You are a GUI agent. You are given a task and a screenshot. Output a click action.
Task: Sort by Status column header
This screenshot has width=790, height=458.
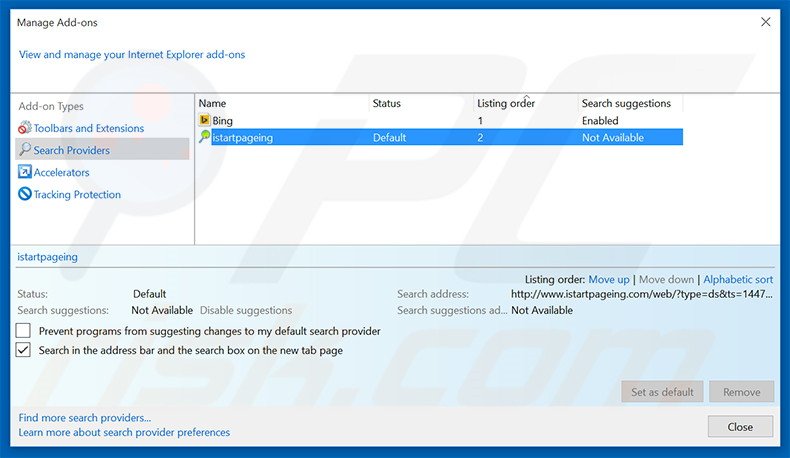(x=386, y=103)
